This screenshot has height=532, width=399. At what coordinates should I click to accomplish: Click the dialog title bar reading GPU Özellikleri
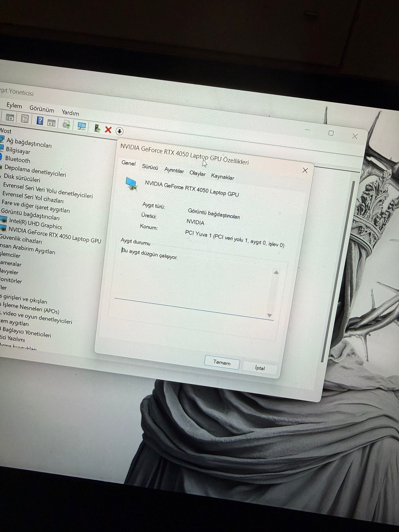(x=184, y=155)
